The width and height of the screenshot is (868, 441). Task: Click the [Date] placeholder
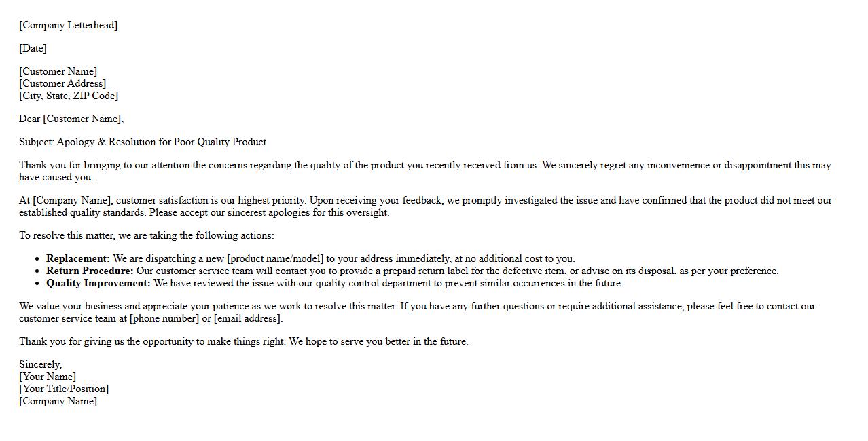coord(33,48)
